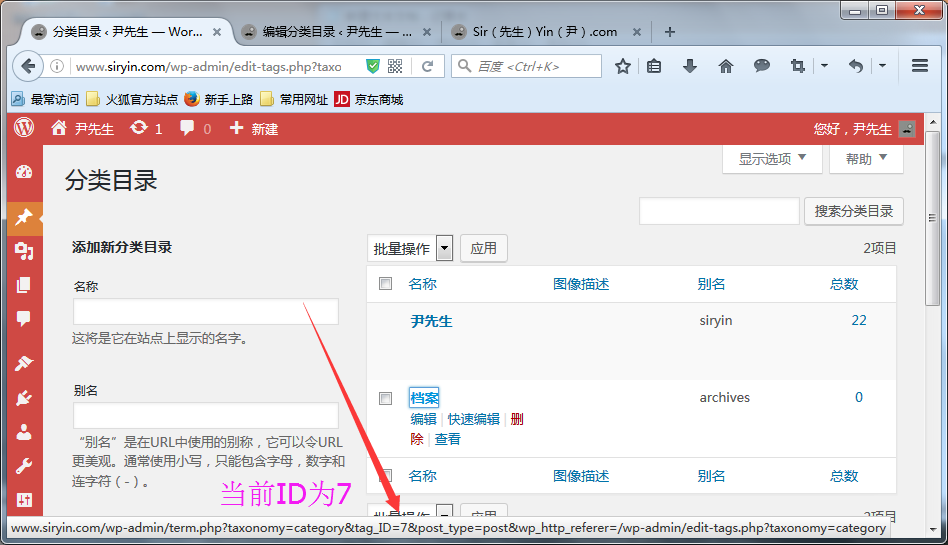The width and height of the screenshot is (948, 545).
Task: Open 最常访问 bookmark
Action: click(46, 99)
